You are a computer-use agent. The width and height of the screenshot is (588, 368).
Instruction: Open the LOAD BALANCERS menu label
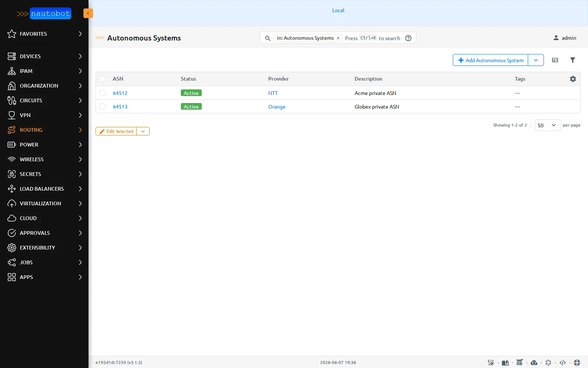[x=42, y=189]
